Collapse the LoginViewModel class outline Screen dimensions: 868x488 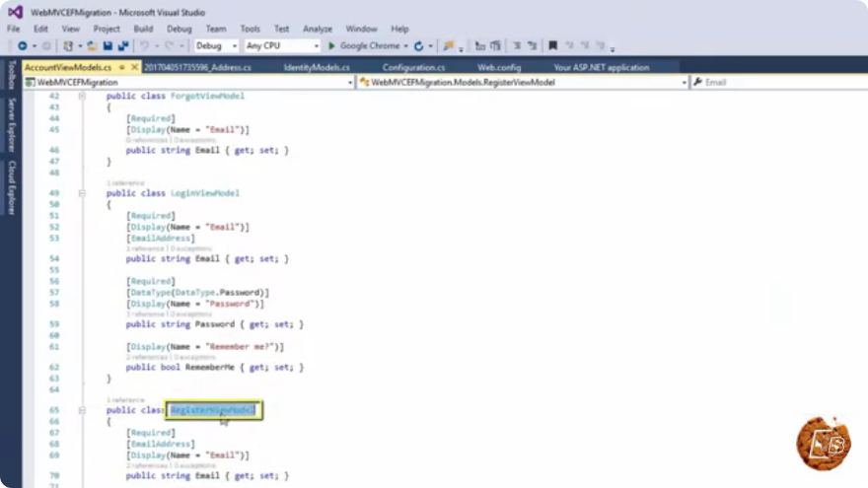(x=82, y=193)
